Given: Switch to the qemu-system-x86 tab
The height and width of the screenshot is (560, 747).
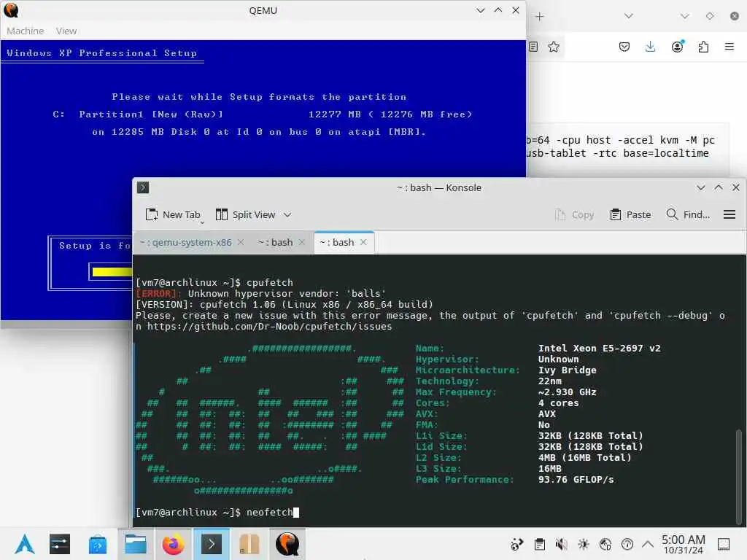Looking at the screenshot, I should [x=185, y=242].
